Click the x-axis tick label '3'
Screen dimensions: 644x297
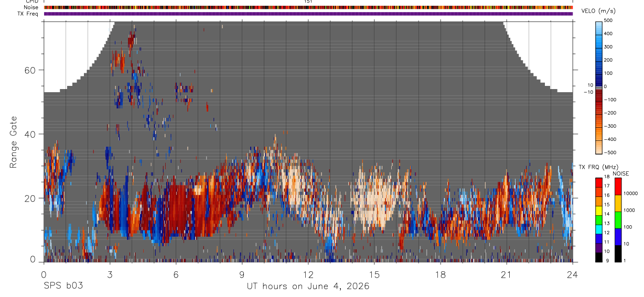(x=110, y=274)
